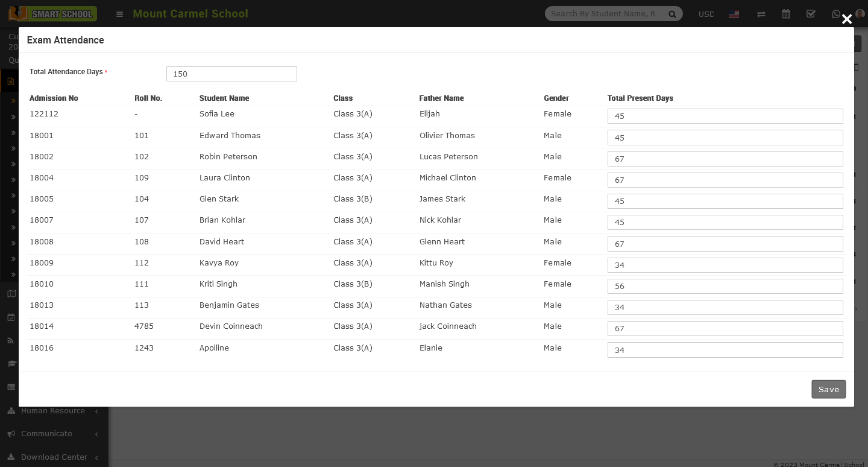Open the megaphone Communicate sidebar icon
Viewport: 868px width, 467px height.
[10, 433]
